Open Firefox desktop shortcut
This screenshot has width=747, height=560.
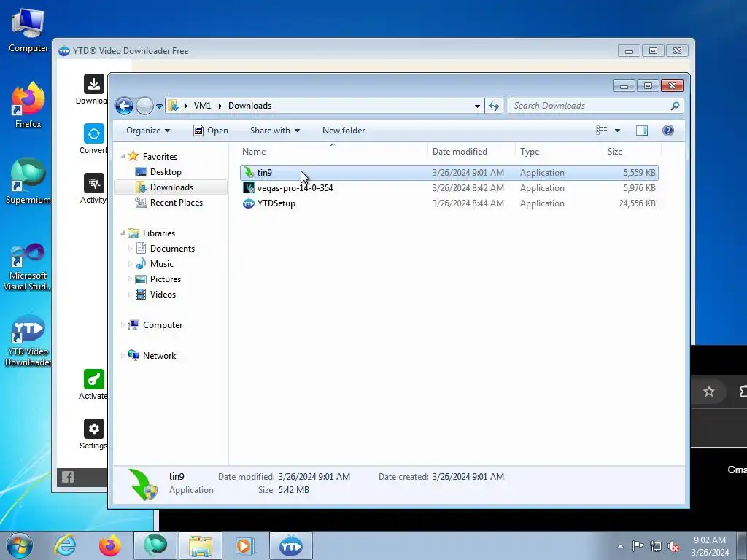tap(28, 105)
